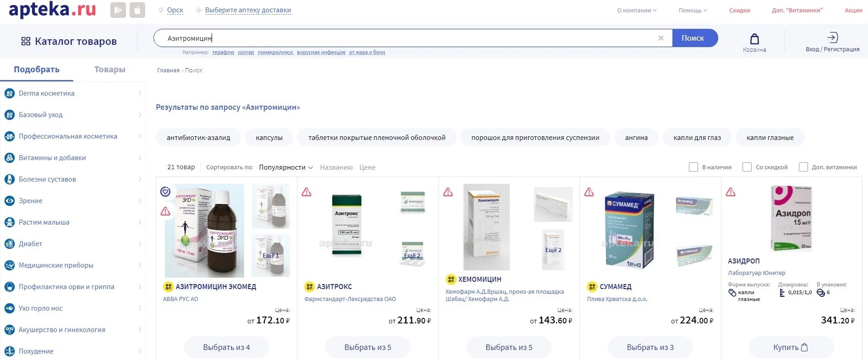Click the Зрение eye category icon

tap(10, 201)
